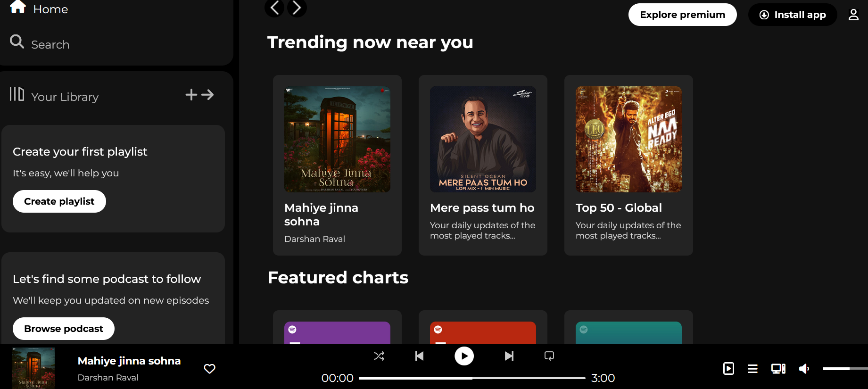Click the Explore premium button

tap(682, 15)
